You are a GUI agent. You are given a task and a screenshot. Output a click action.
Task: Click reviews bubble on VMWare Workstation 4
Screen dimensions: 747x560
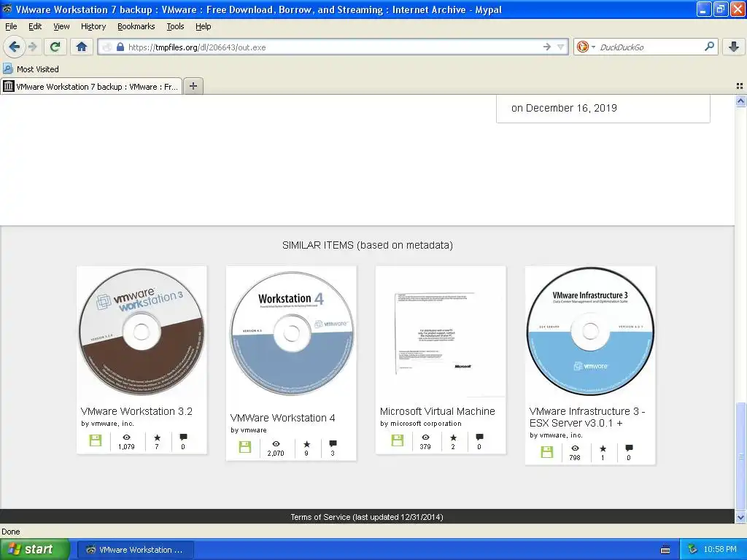(x=333, y=443)
